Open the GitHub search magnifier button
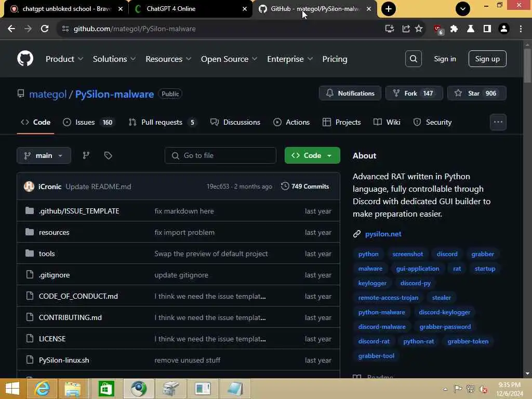 [413, 59]
